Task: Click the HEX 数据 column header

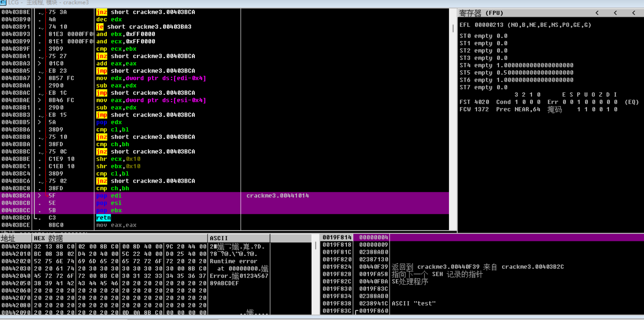Action: [119, 238]
